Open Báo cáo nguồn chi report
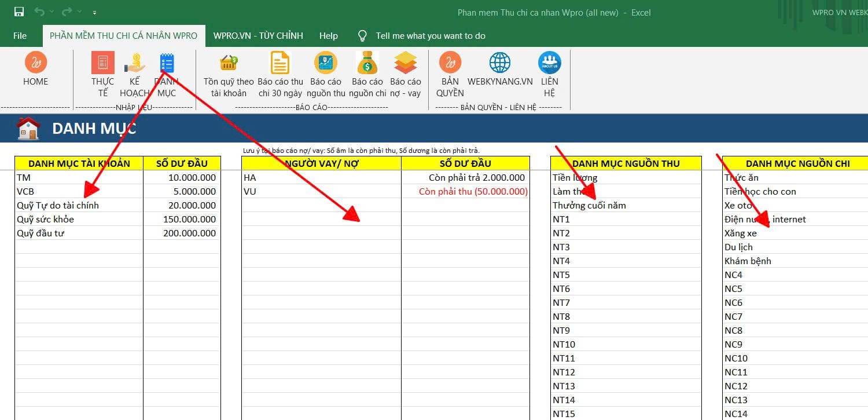This screenshot has height=420, width=868. pos(367,63)
